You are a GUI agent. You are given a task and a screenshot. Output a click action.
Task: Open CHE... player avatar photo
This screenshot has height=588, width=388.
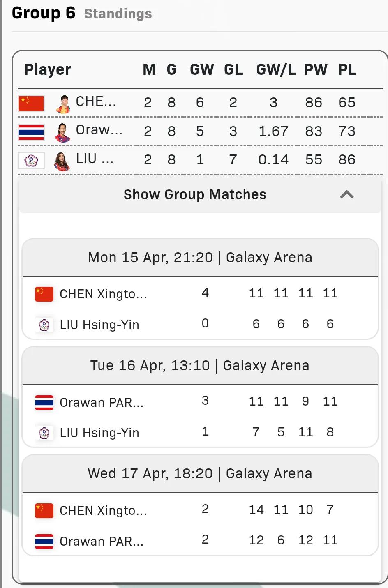(x=63, y=104)
